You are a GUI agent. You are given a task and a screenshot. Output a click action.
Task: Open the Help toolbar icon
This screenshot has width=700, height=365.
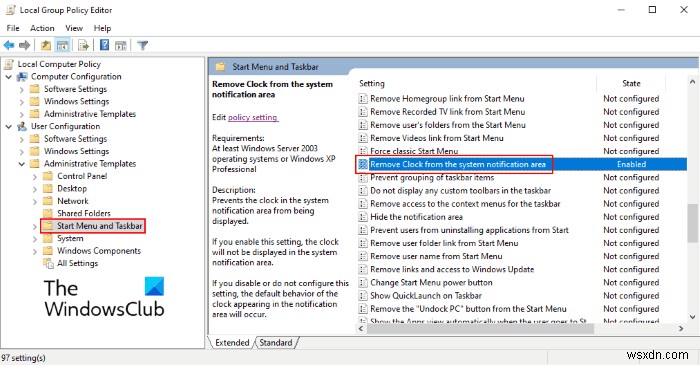[104, 45]
